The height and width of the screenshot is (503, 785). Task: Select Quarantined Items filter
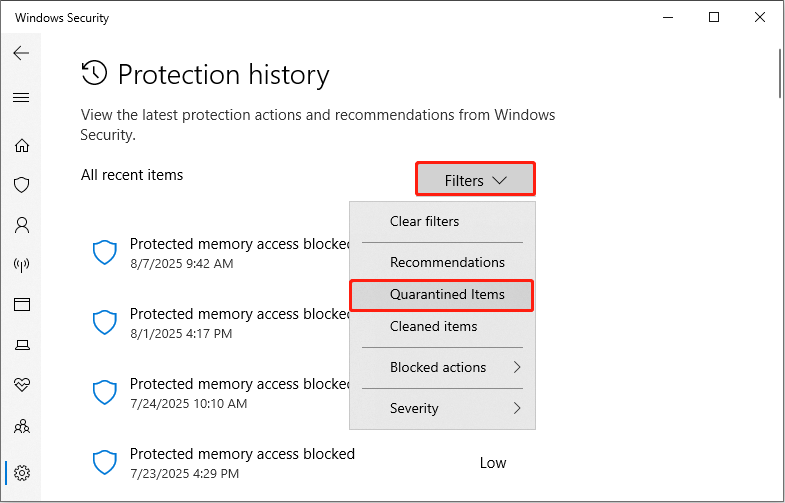click(x=447, y=295)
